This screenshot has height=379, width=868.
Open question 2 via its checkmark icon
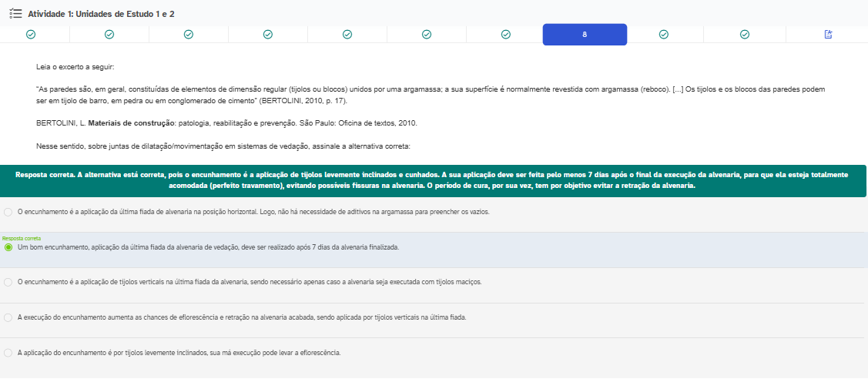[x=109, y=35]
